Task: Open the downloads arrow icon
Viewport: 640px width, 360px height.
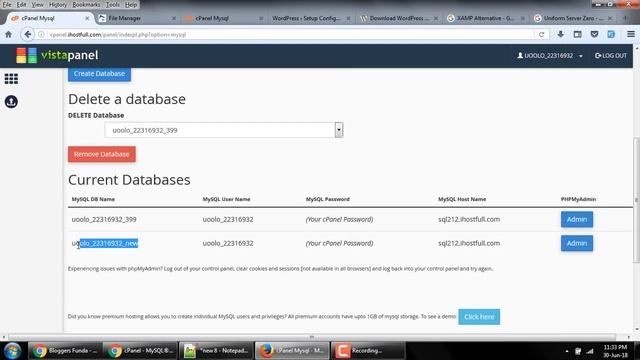Action: pyautogui.click(x=560, y=35)
